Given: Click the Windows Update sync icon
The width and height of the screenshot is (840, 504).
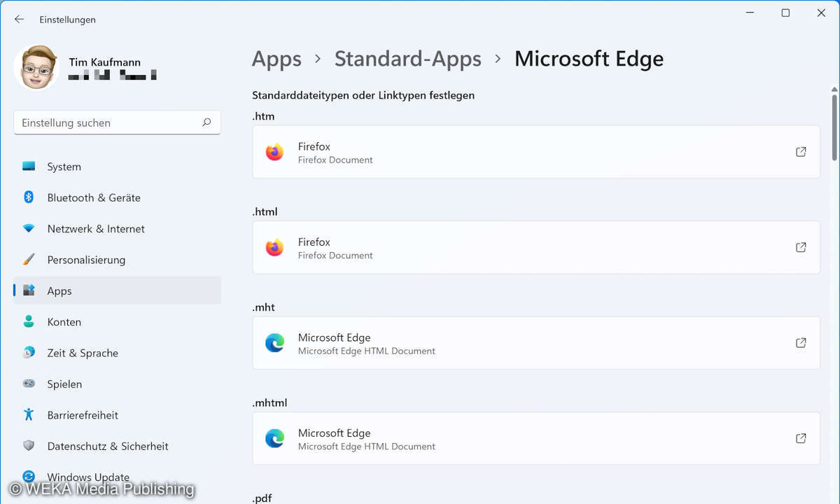Looking at the screenshot, I should coord(29,477).
